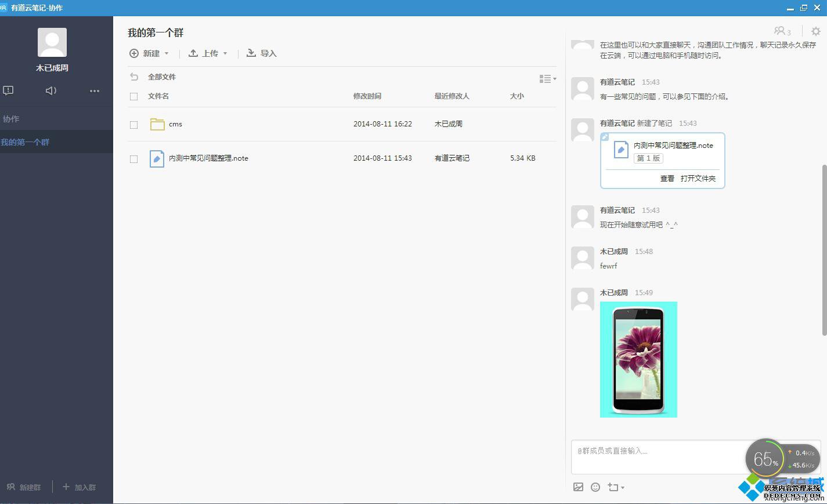827x504 pixels.
Task: Click 木已成周 username under avatar
Action: pos(52,68)
